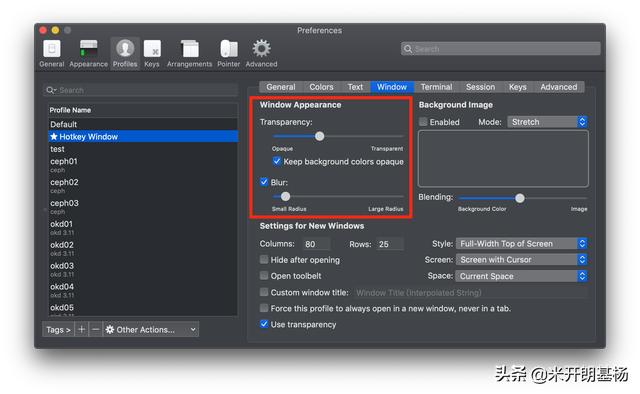Check Hide after opening
The height and width of the screenshot is (394, 640).
[264, 260]
